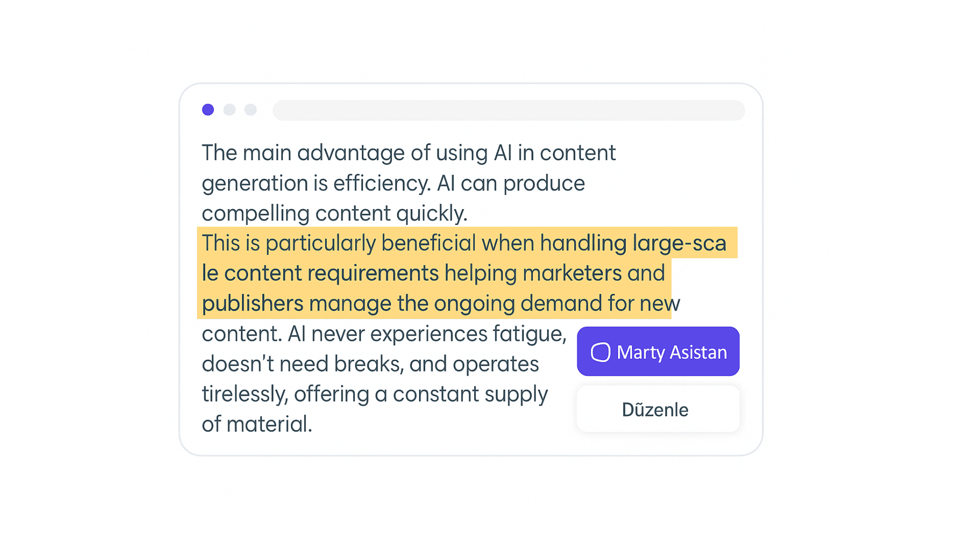Click the highlighted word "particularly"
Screen dimensions: 980x551
(321, 243)
